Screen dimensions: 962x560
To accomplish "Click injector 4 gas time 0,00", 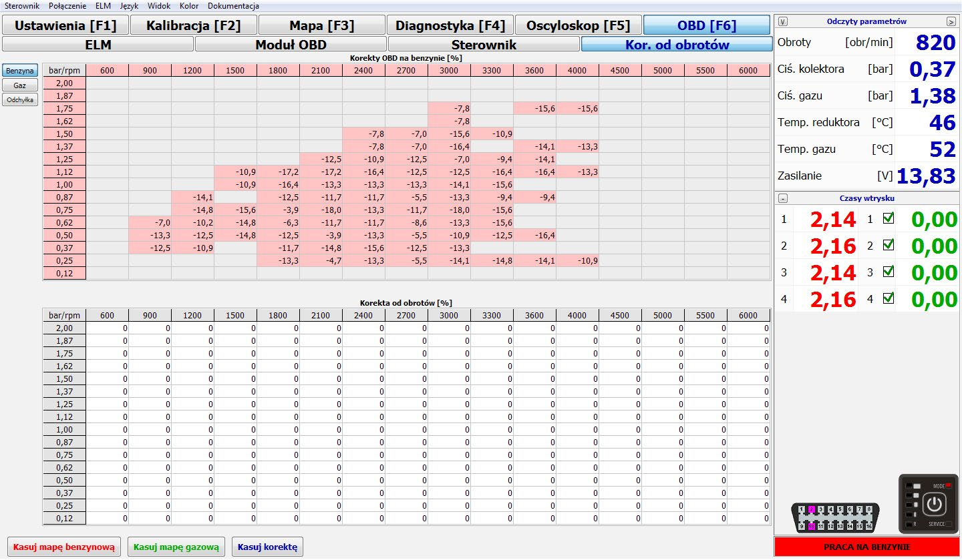I will pos(934,300).
